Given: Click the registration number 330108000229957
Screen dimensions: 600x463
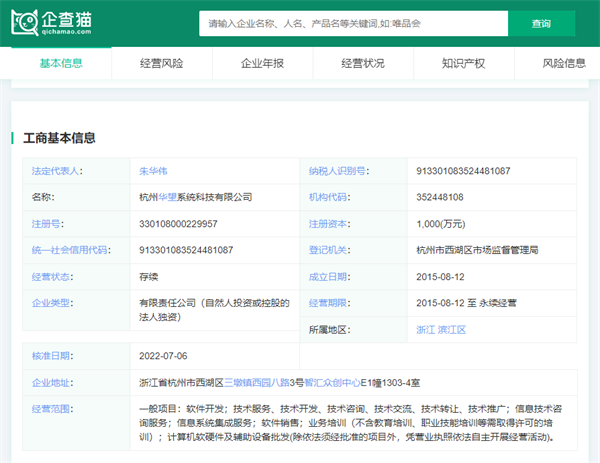Looking at the screenshot, I should (178, 223).
